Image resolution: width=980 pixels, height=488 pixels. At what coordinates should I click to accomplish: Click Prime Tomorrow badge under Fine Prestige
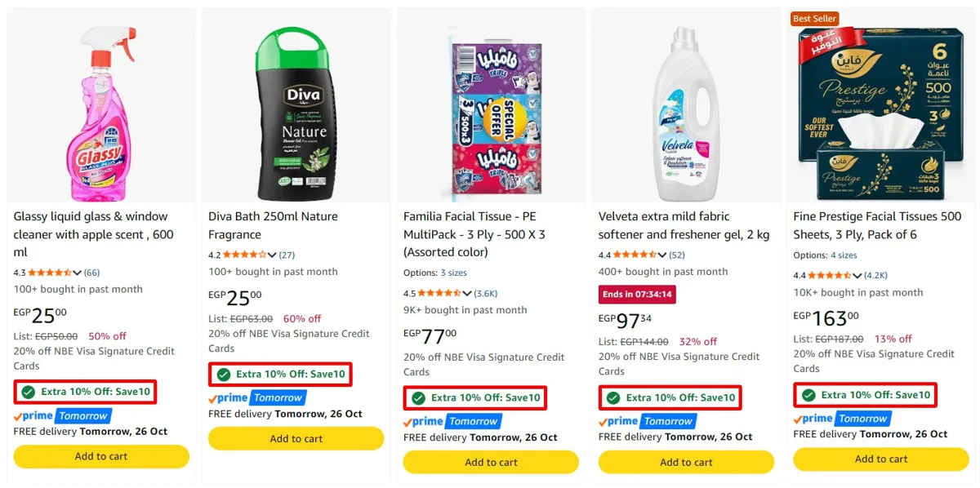(x=842, y=419)
